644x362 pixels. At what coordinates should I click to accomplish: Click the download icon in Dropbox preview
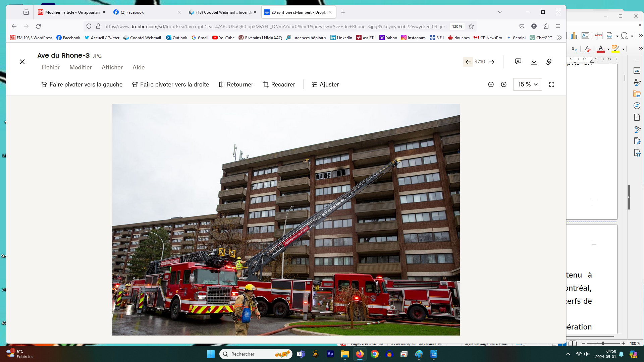coord(534,62)
